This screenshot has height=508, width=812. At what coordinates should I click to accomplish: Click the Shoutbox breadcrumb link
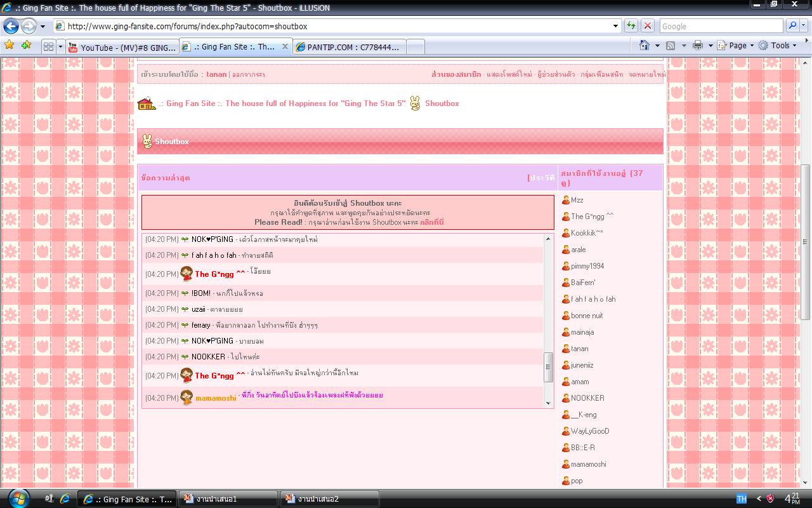(442, 104)
